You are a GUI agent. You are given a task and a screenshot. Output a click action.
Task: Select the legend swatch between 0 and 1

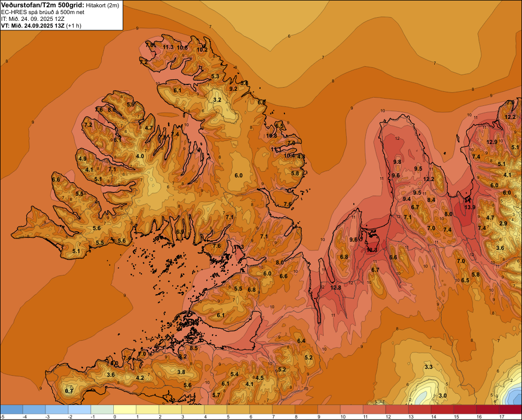[x=125, y=410]
